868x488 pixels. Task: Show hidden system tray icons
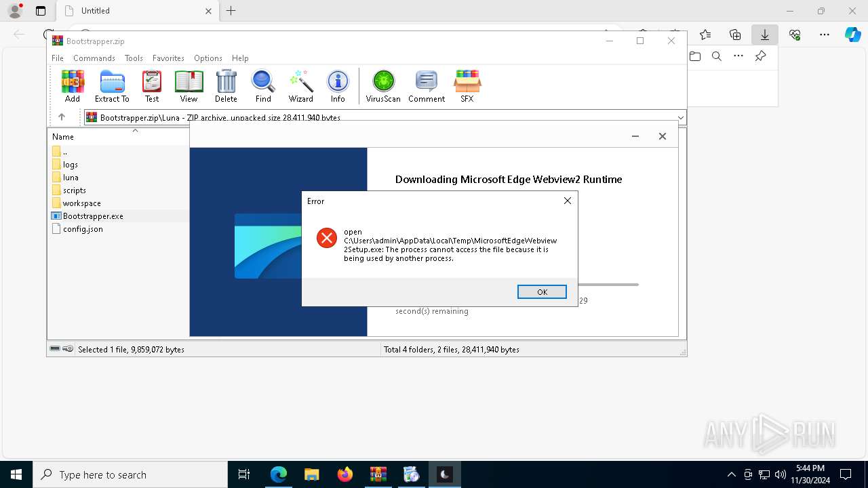[x=731, y=474]
